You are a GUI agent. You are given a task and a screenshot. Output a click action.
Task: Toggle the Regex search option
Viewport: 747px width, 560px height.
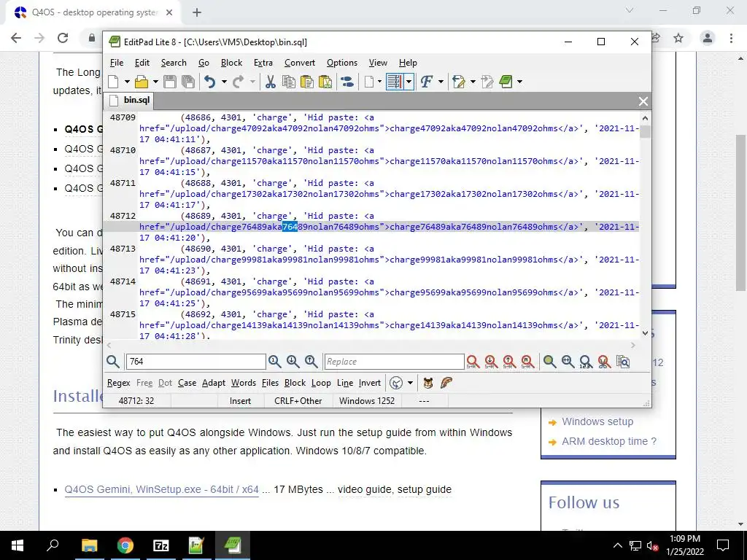tap(119, 383)
